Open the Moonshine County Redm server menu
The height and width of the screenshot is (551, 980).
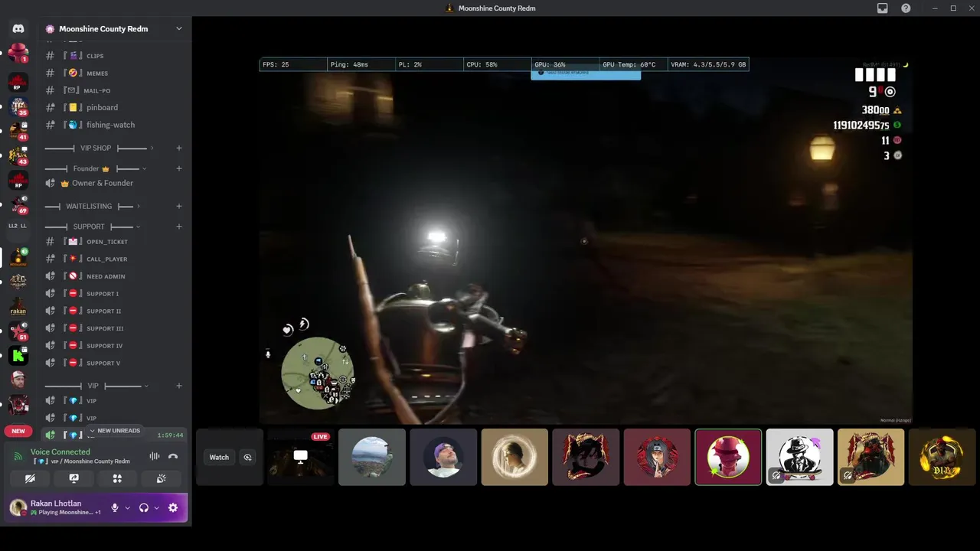point(115,29)
